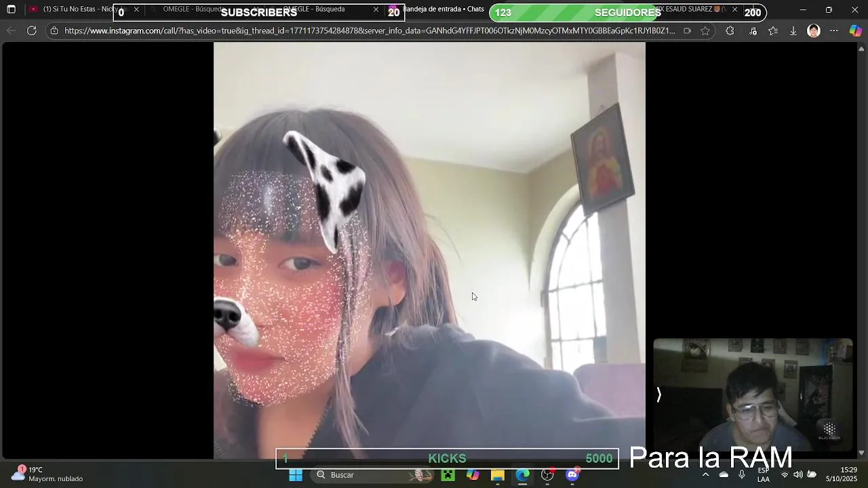Close the second OMEGLE tab

click(376, 9)
